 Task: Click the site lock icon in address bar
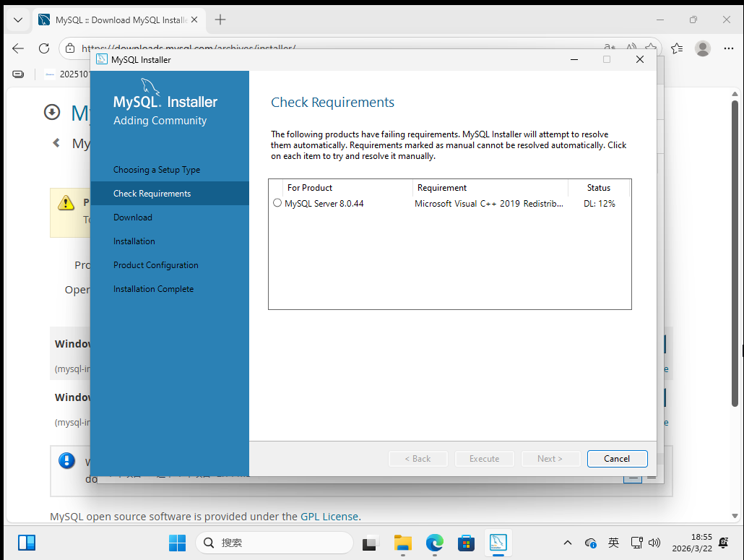pyautogui.click(x=70, y=48)
